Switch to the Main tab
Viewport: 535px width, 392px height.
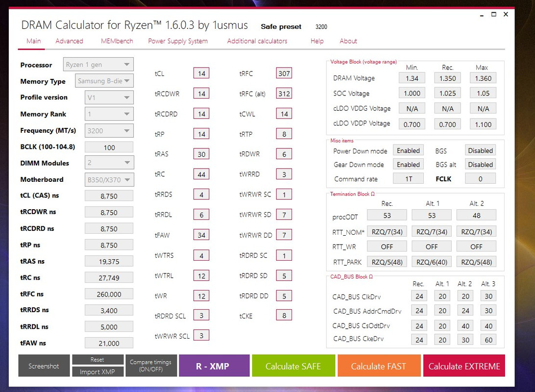pos(33,41)
